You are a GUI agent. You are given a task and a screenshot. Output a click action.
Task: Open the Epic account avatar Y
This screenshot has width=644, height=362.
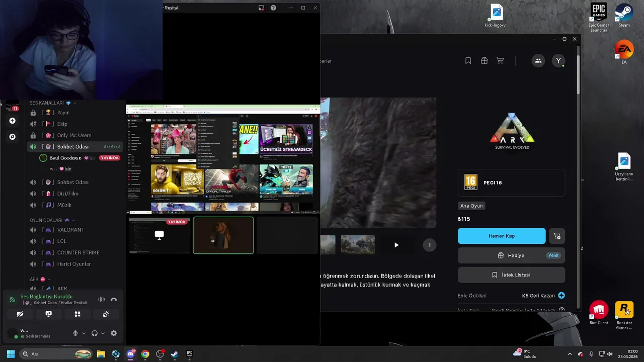pos(558,61)
